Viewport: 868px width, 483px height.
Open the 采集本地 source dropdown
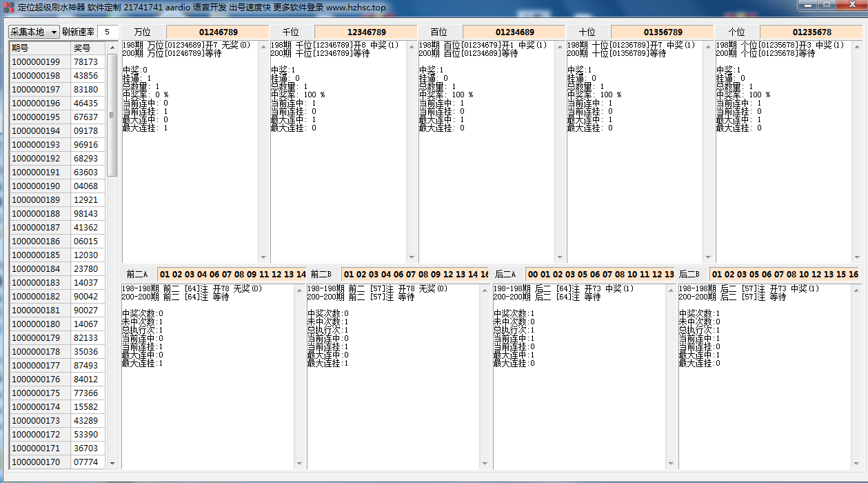click(34, 32)
